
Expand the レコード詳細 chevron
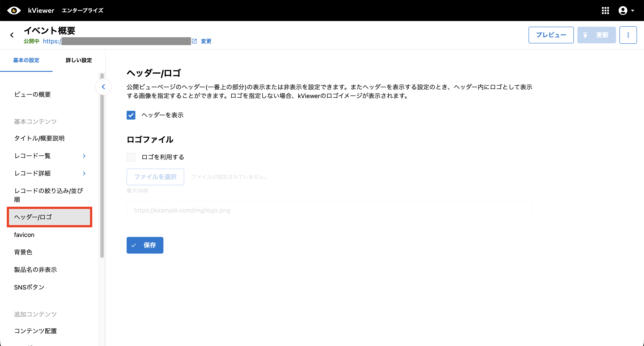[x=84, y=173]
